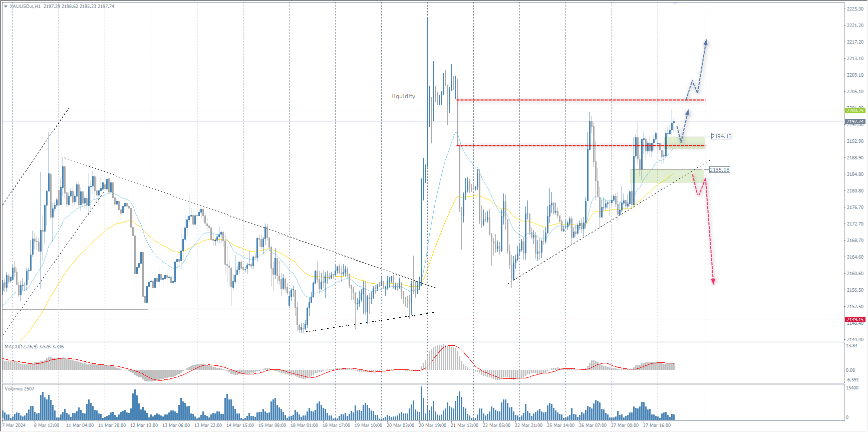Click the 8 Mar 12:00 time label
Viewport: 868px width, 432px height.
47,425
